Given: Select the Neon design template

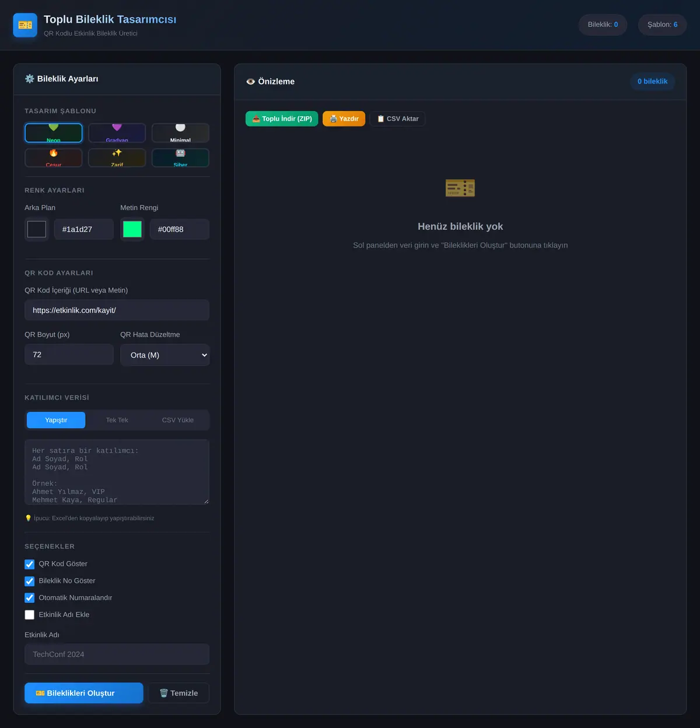Looking at the screenshot, I should (54, 133).
